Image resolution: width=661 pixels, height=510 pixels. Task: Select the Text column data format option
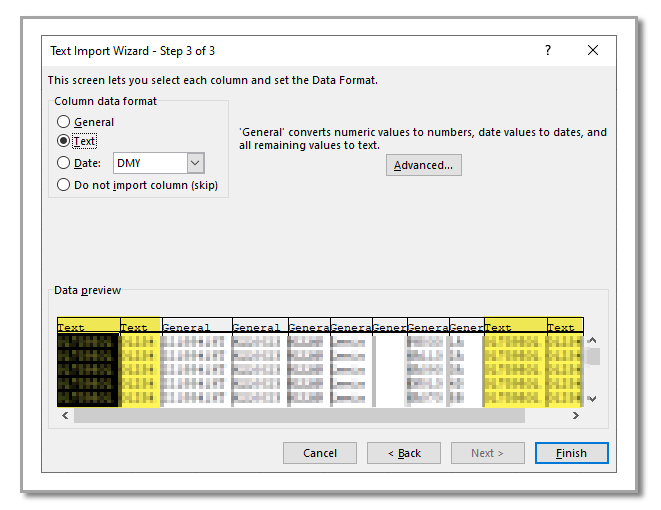tap(77, 141)
